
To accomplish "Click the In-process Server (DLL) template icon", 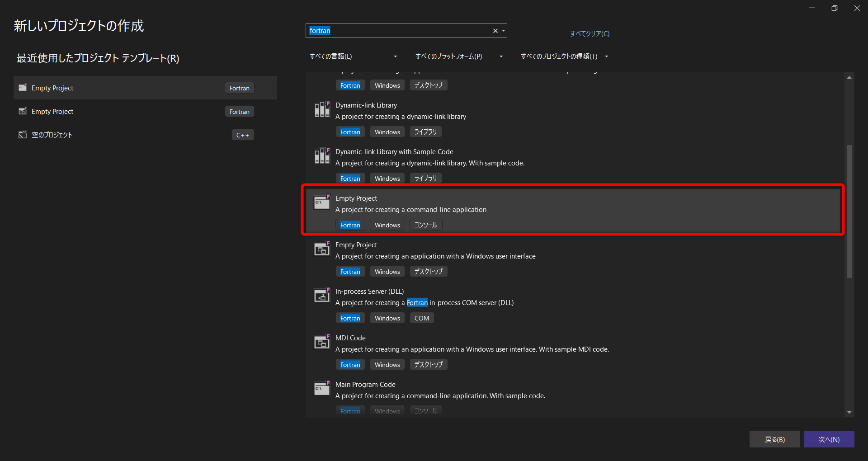I will coord(322,296).
